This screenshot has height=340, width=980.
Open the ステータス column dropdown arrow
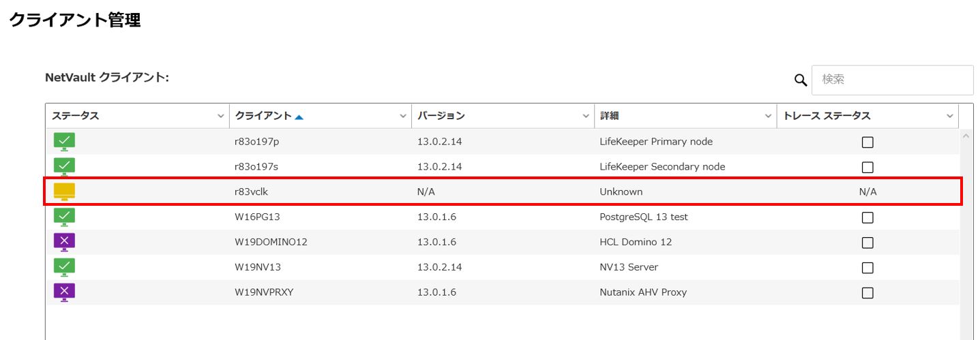[x=221, y=117]
